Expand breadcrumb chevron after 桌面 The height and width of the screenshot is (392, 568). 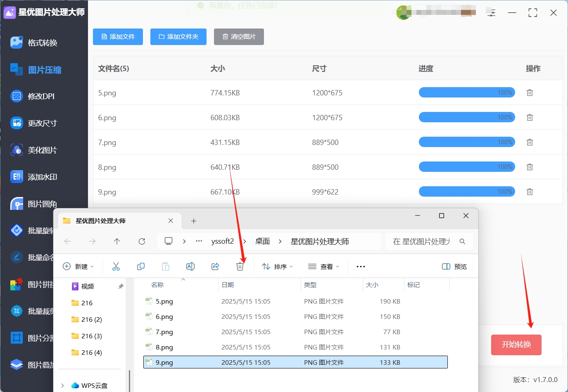click(x=280, y=241)
